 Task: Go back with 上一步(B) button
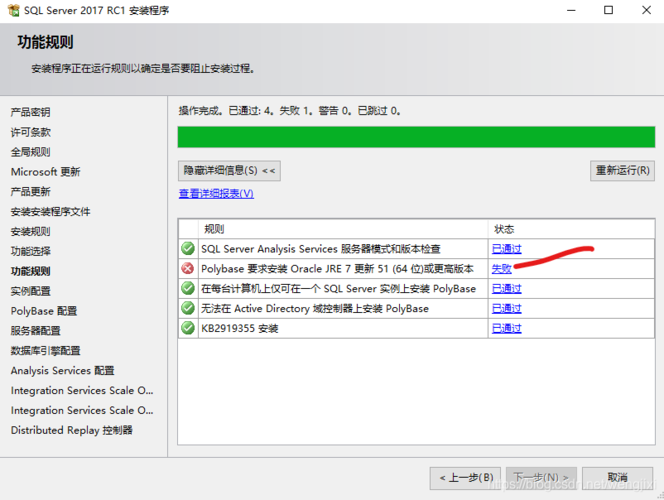(x=465, y=478)
